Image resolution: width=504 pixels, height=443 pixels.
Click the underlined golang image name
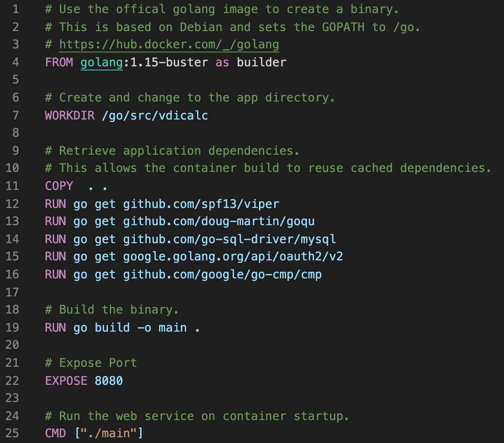coord(102,62)
